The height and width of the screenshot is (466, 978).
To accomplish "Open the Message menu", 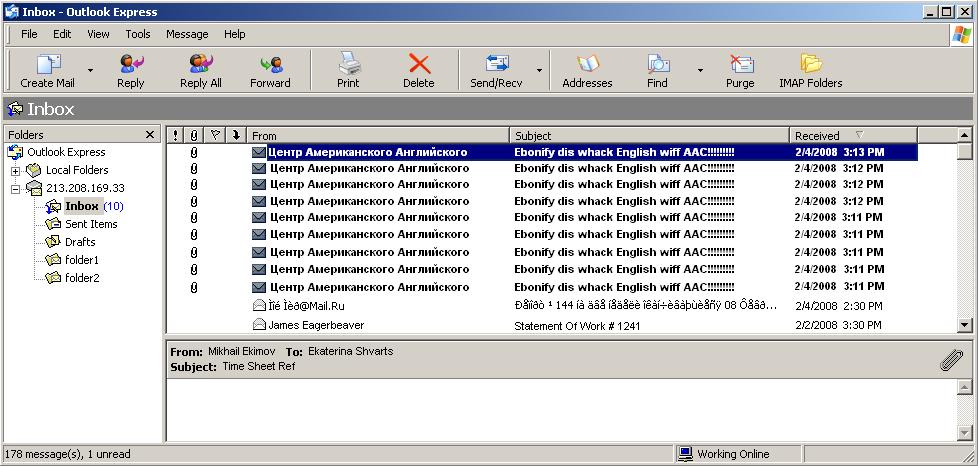I will [x=187, y=34].
